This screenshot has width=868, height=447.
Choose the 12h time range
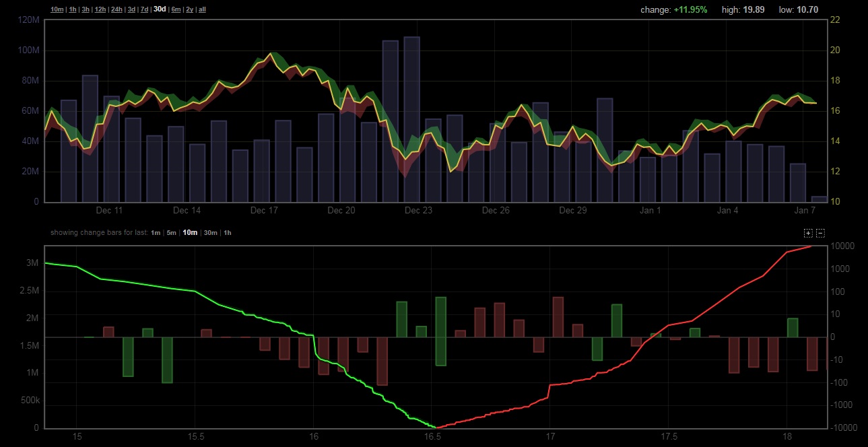coord(100,9)
